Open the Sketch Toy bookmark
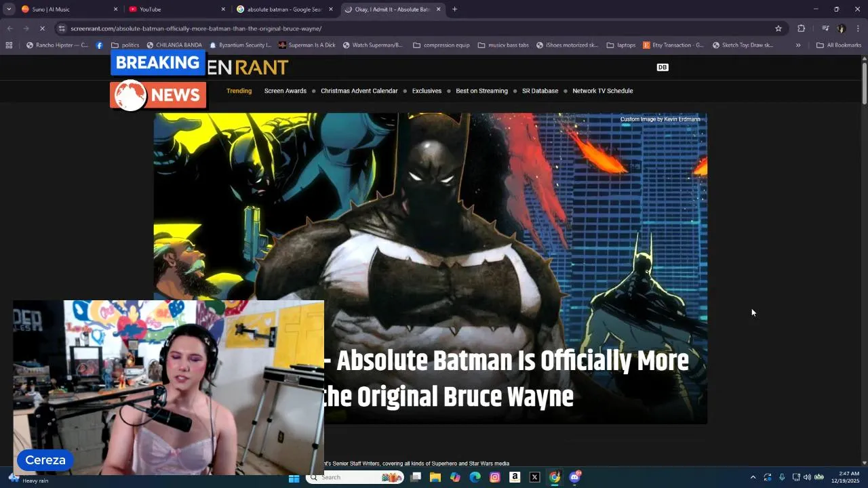The width and height of the screenshot is (868, 488). pyautogui.click(x=743, y=45)
